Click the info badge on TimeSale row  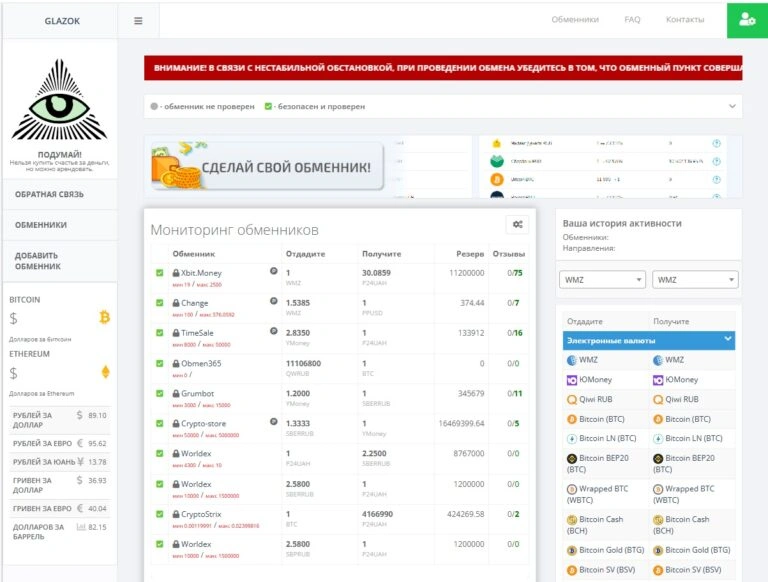[x=274, y=331]
